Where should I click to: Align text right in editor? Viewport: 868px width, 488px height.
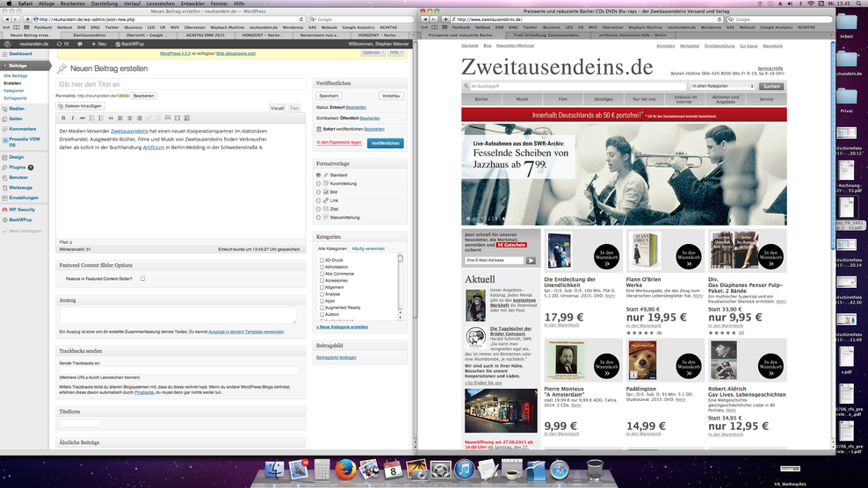tap(139, 118)
